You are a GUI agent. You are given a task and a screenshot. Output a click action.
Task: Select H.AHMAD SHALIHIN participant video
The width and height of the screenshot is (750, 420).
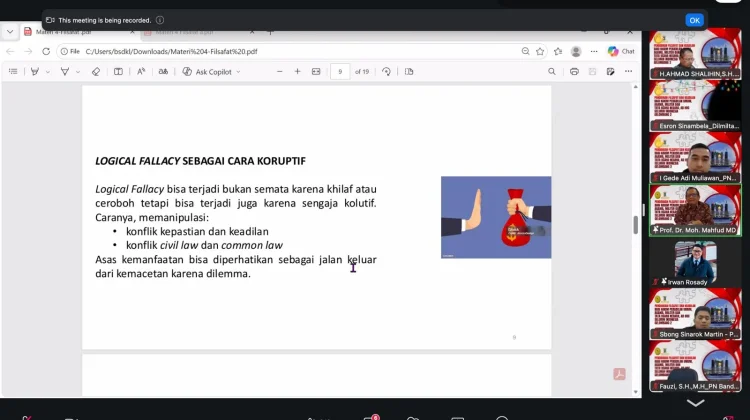695,54
